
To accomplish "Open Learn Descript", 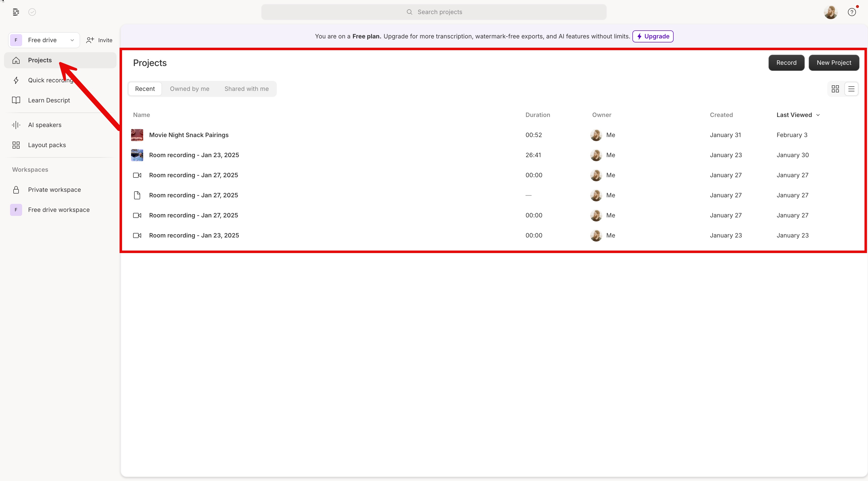I will point(49,100).
